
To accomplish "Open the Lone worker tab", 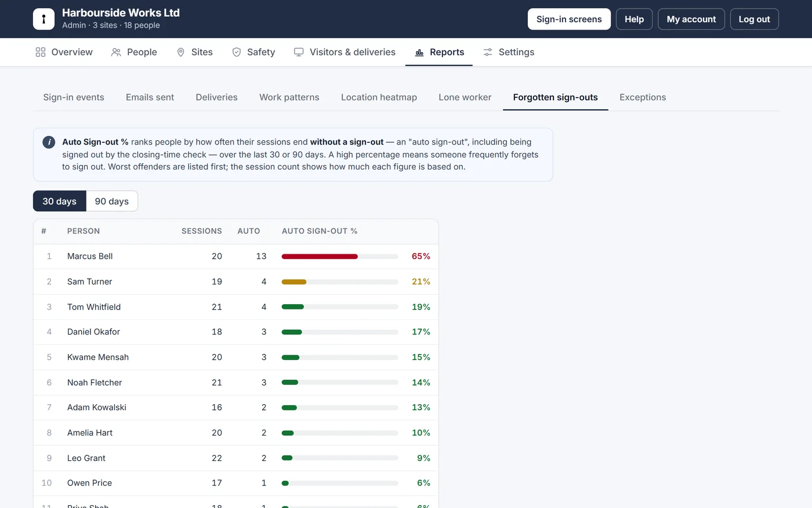I will coord(465,98).
